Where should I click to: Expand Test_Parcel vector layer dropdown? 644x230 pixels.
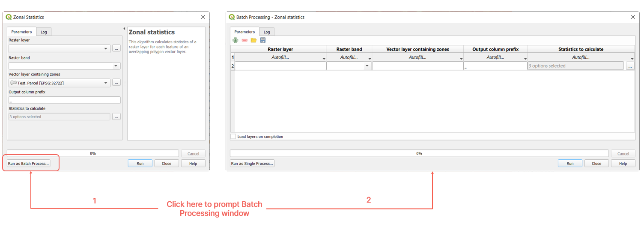(106, 83)
